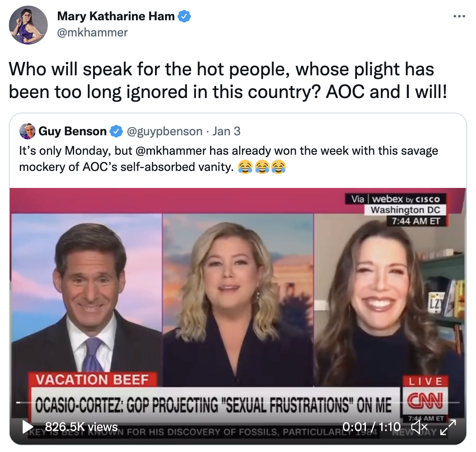Click the quoted tweet text body
This screenshot has height=452, width=476.
pyautogui.click(x=229, y=159)
